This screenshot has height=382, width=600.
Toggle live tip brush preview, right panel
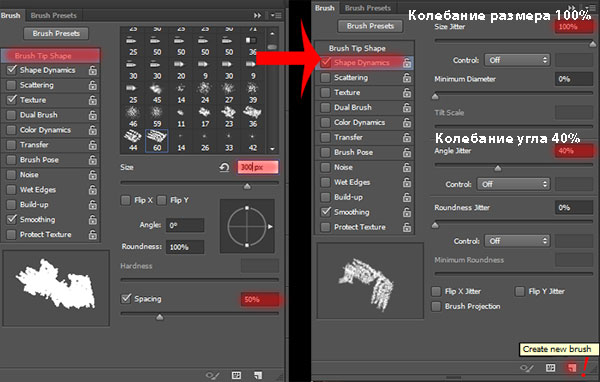click(527, 368)
